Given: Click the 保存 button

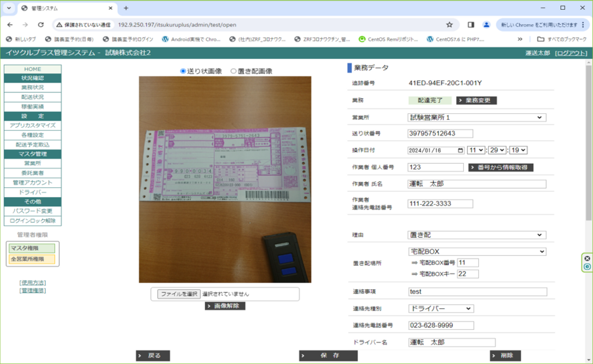Looking at the screenshot, I should tap(328, 355).
